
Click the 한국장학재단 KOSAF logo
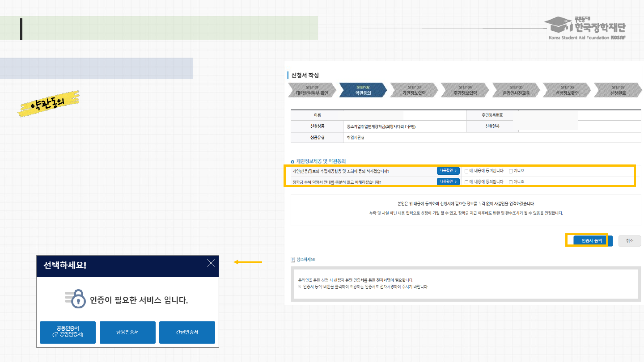(x=587, y=29)
